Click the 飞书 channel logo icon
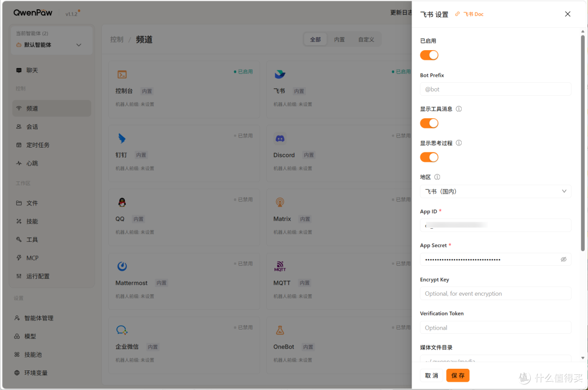The height and width of the screenshot is (390, 588). [280, 74]
